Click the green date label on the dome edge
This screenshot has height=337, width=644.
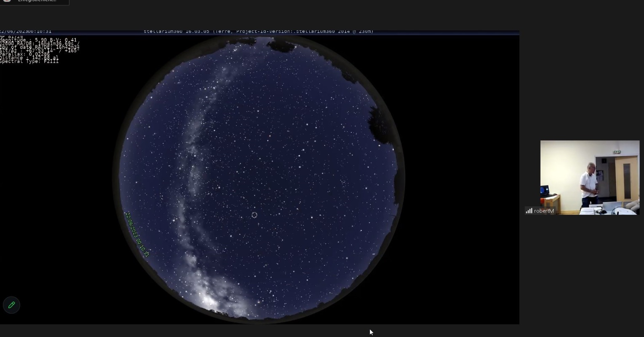pyautogui.click(x=137, y=235)
